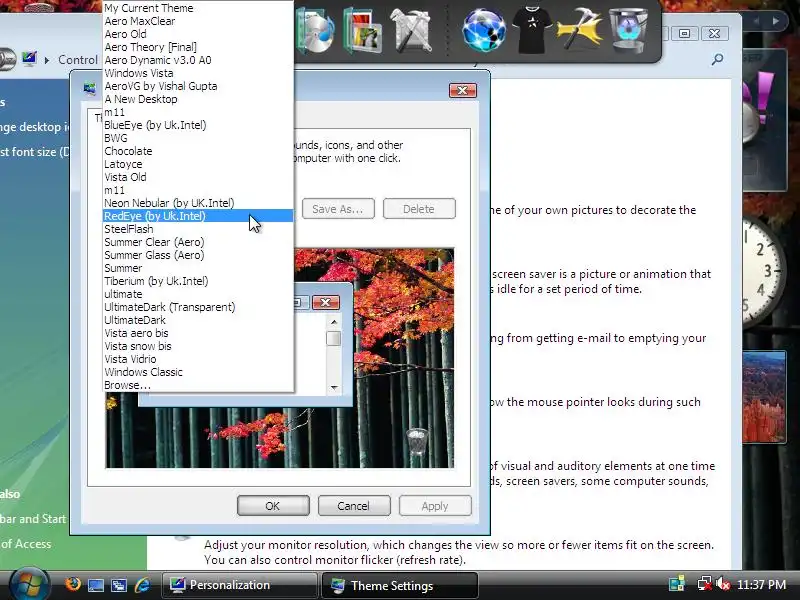Screen dimensions: 800x600
Task: Click Theme Settings taskbar button
Action: (x=400, y=585)
